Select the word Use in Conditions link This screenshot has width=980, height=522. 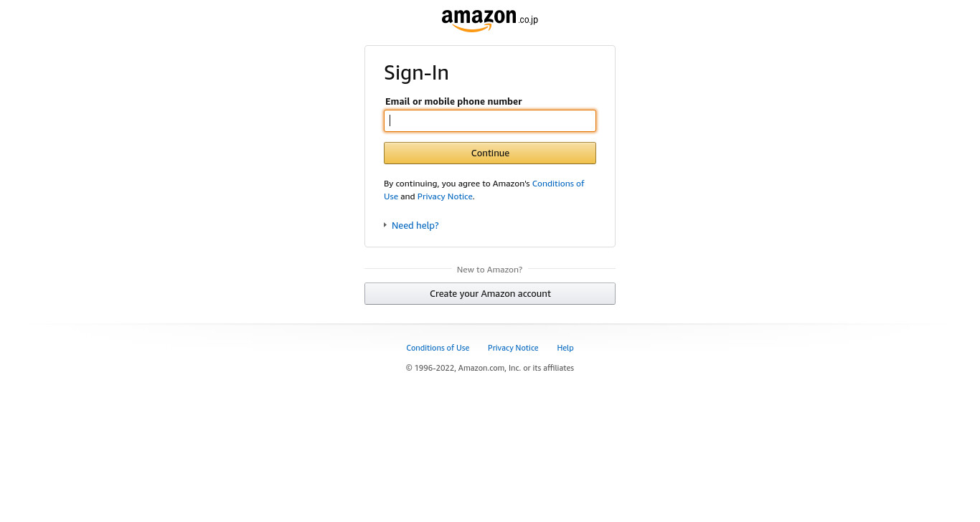click(x=391, y=196)
